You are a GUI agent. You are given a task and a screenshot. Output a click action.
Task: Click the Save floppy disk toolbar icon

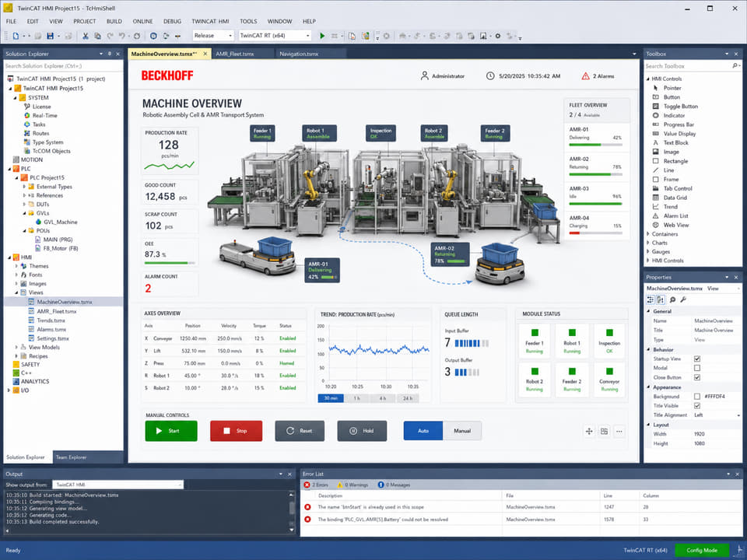coord(50,36)
